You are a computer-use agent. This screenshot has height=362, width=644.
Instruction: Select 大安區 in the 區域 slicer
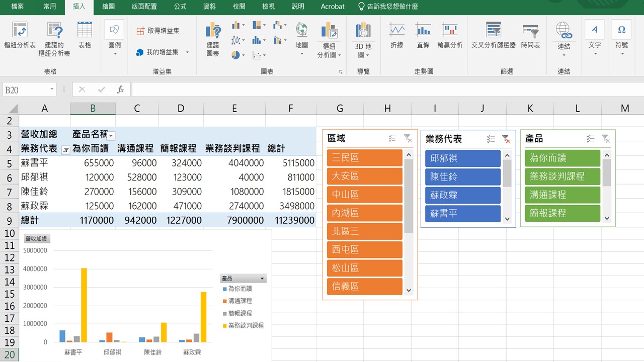pos(364,176)
